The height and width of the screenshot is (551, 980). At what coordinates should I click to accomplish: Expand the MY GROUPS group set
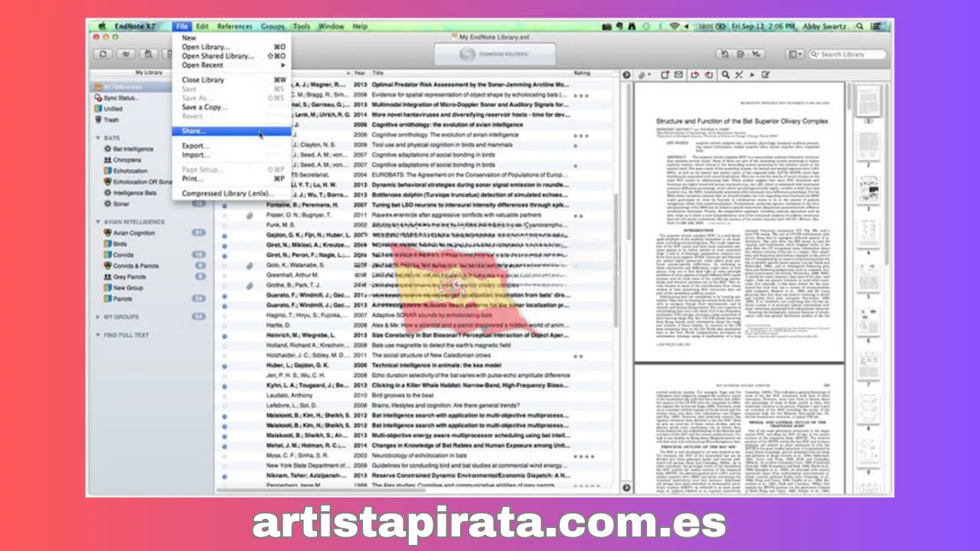(97, 316)
